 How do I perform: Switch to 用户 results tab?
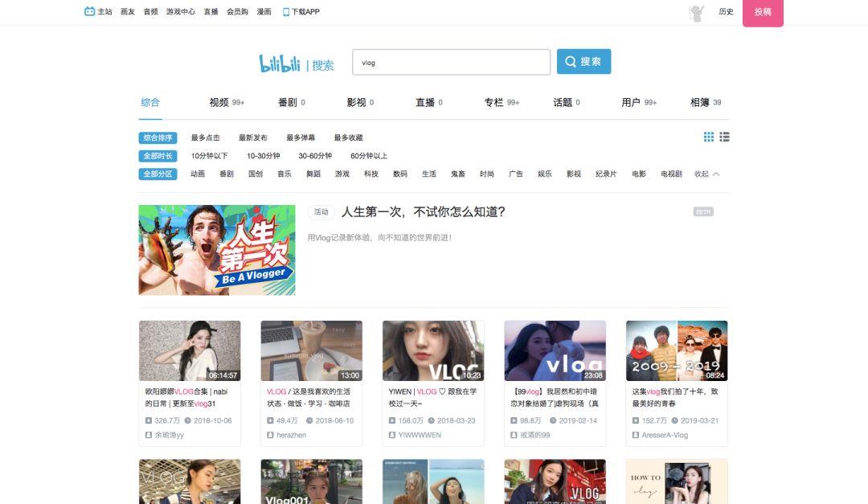point(631,102)
